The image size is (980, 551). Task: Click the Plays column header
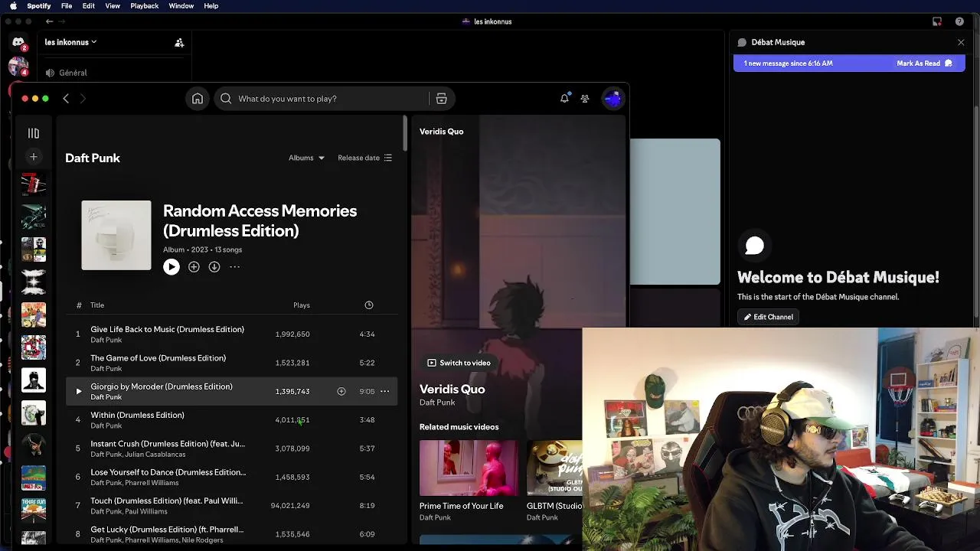point(302,305)
